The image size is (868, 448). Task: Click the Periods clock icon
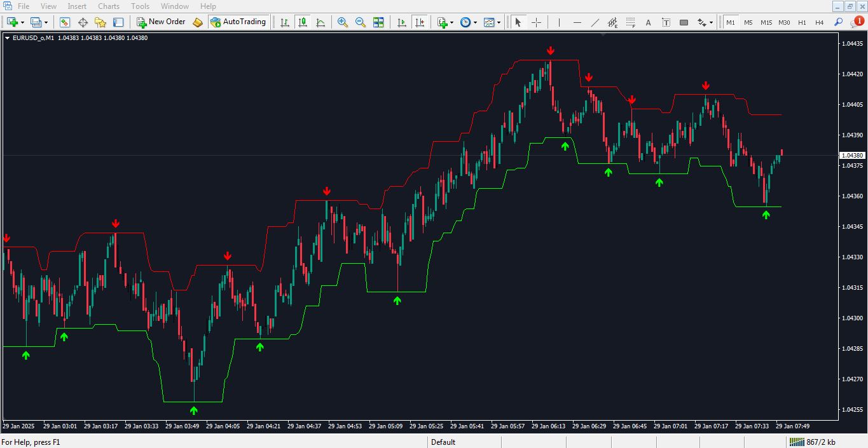465,22
